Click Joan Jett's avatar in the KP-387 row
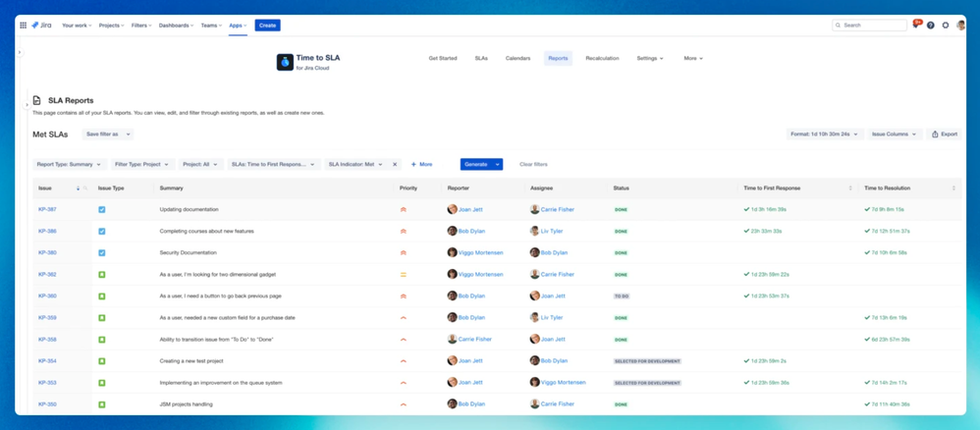The image size is (980, 430). coord(452,209)
